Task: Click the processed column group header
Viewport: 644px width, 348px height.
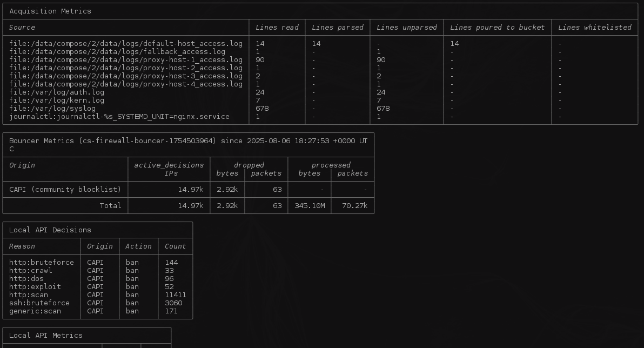Action: [331, 165]
